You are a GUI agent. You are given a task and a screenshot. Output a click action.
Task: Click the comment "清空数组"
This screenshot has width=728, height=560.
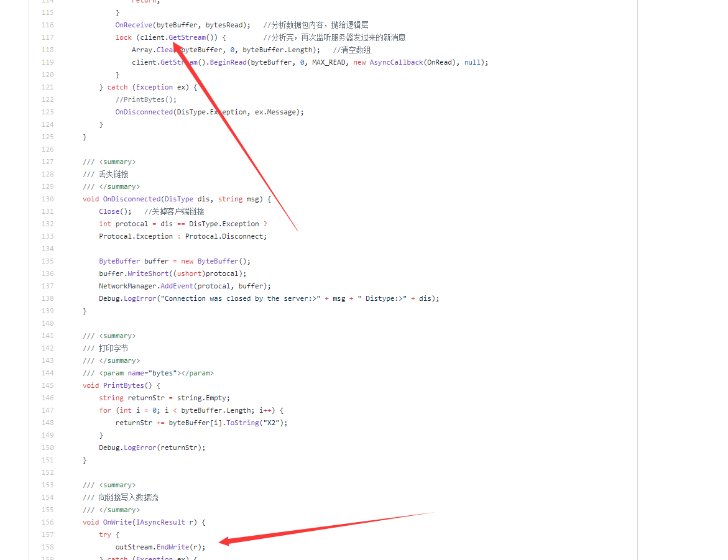coord(352,50)
